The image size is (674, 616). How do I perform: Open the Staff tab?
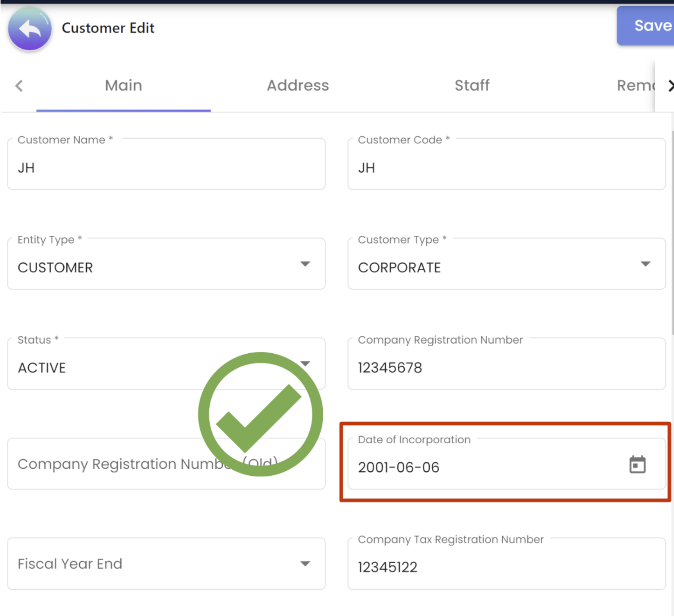click(472, 85)
